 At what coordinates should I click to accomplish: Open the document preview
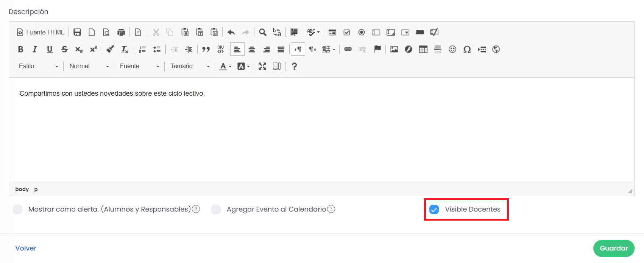(106, 32)
